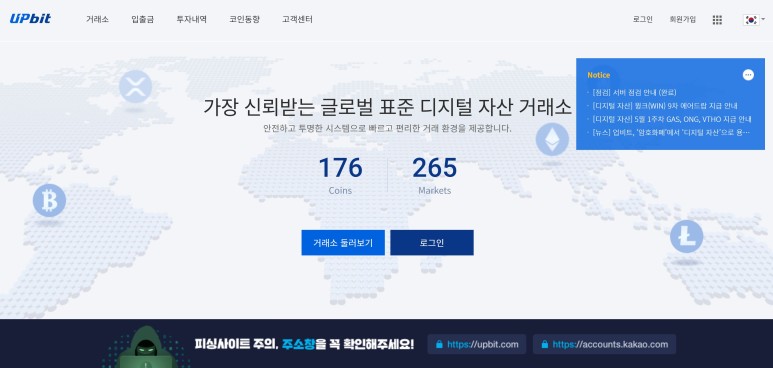Click the 거래소 둘러보기 button

pos(343,243)
